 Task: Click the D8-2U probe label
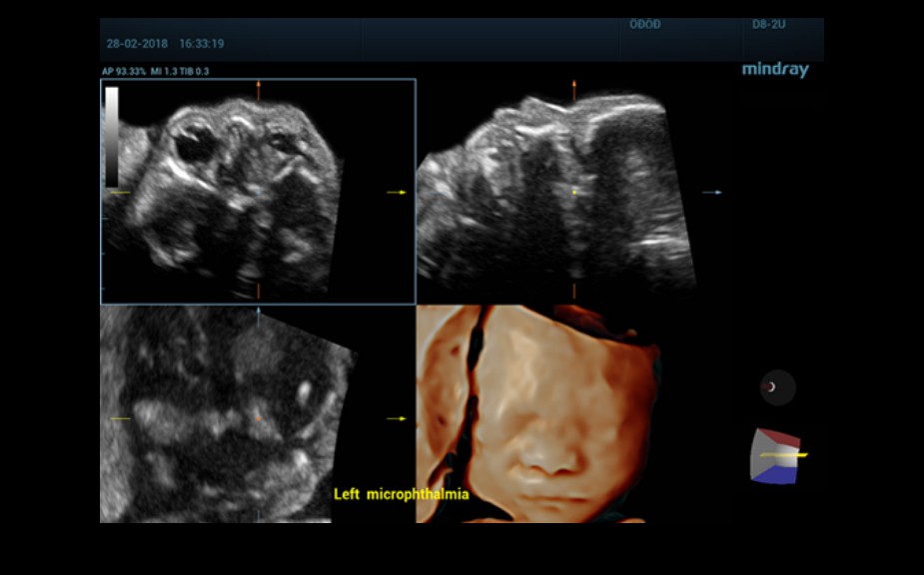click(768, 24)
